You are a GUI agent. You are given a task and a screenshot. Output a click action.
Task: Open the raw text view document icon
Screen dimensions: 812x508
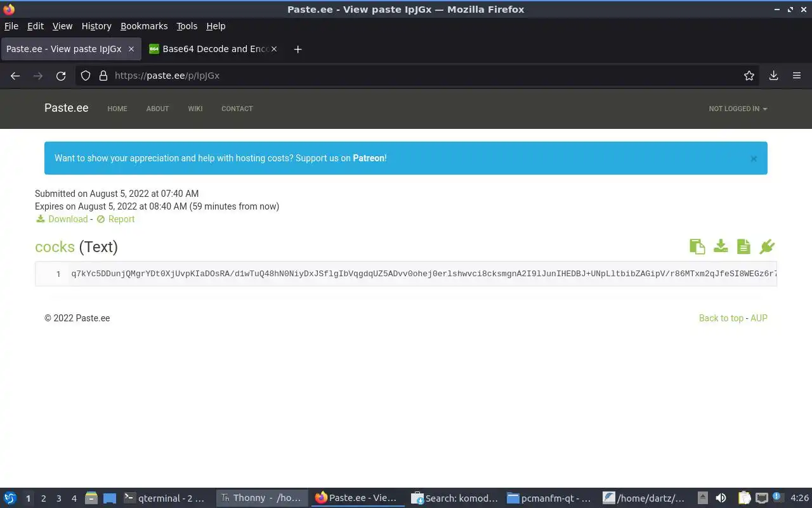tap(743, 246)
